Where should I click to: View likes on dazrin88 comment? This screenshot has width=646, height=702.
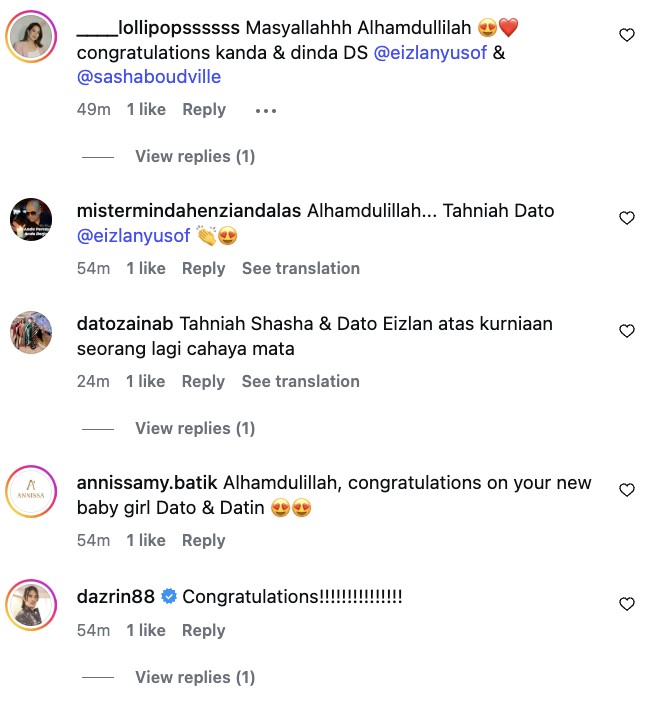tap(146, 630)
